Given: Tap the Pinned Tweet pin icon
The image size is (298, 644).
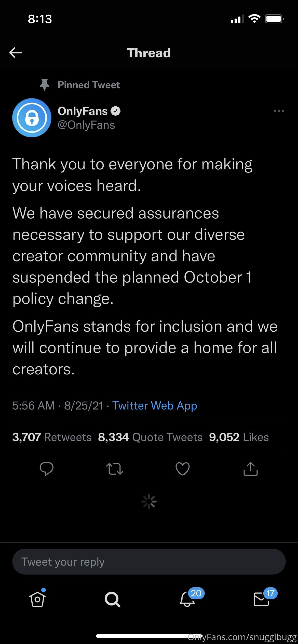Looking at the screenshot, I should pyautogui.click(x=45, y=85).
